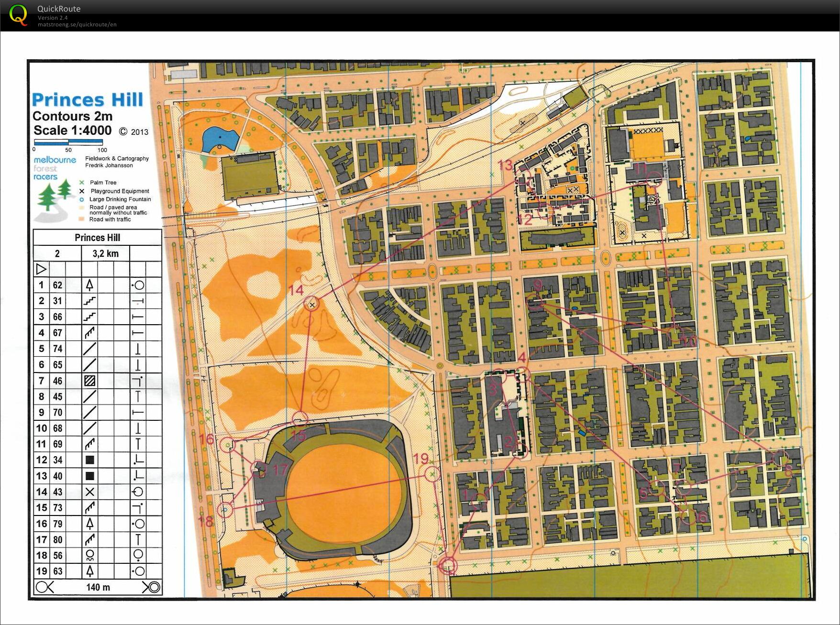Click the Road with traffic color swatch
840x625 pixels.
(x=82, y=219)
